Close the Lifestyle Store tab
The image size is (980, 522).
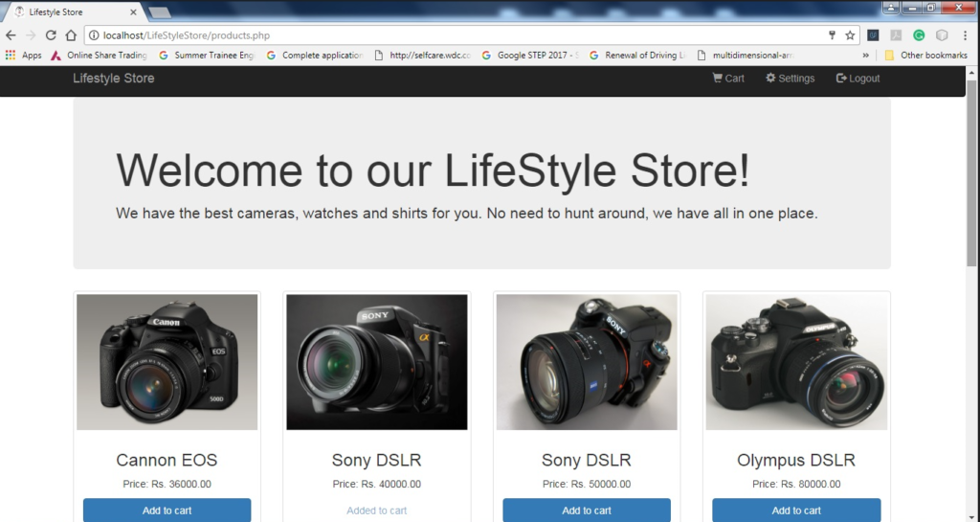pos(133,11)
